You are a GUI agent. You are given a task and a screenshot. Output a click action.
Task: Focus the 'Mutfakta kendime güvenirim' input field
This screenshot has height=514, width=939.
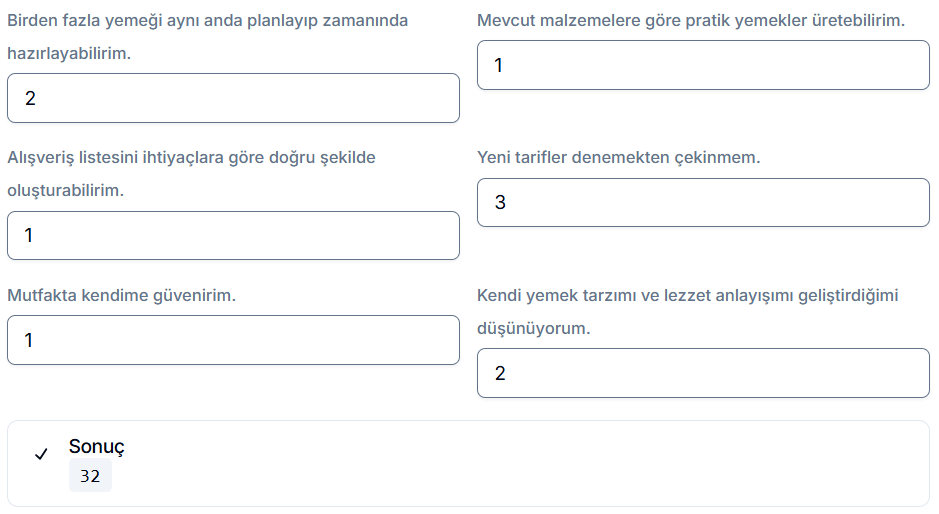click(x=233, y=340)
